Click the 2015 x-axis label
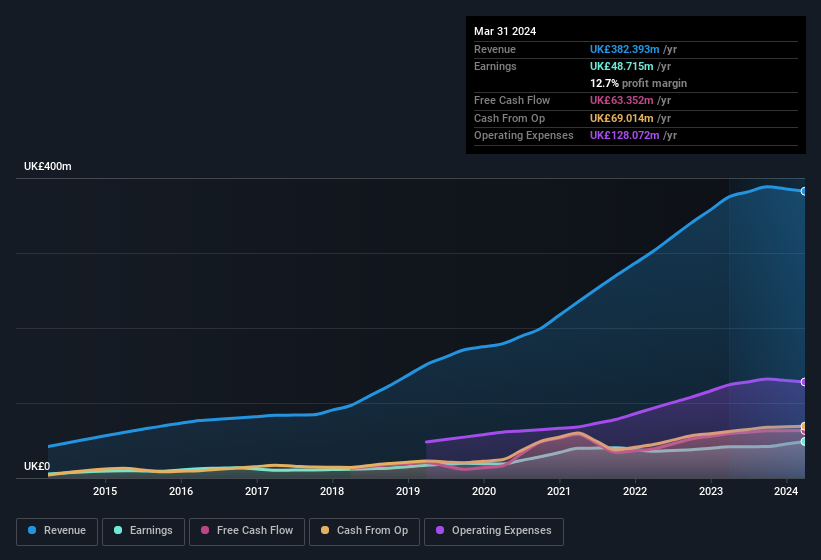 105,491
